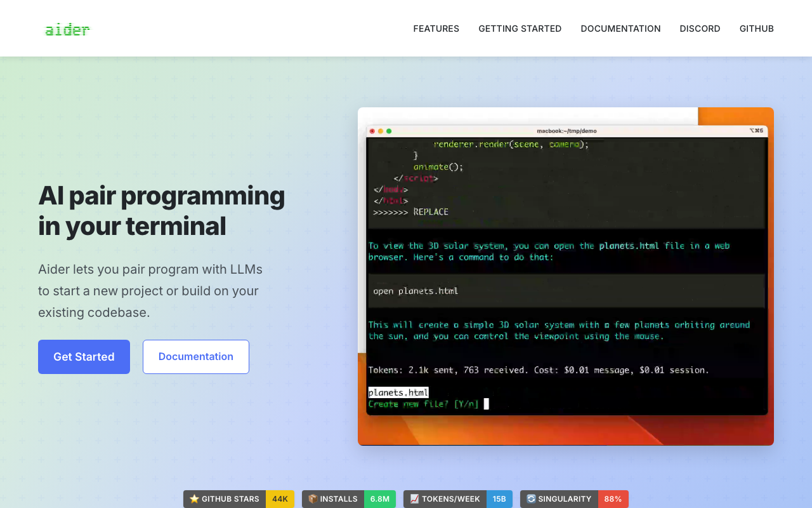Click the refresh icon on Singularity badge
This screenshot has height=508, width=812.
531,499
